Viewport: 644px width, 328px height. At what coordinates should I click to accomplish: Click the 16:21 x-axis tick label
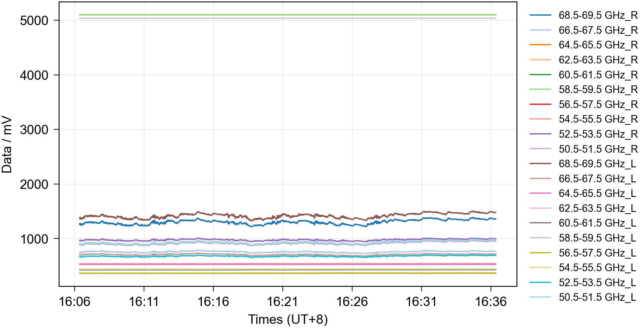[282, 302]
